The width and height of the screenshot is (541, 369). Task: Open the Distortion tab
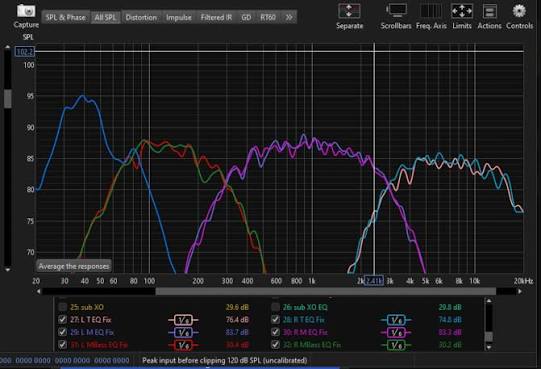[141, 17]
